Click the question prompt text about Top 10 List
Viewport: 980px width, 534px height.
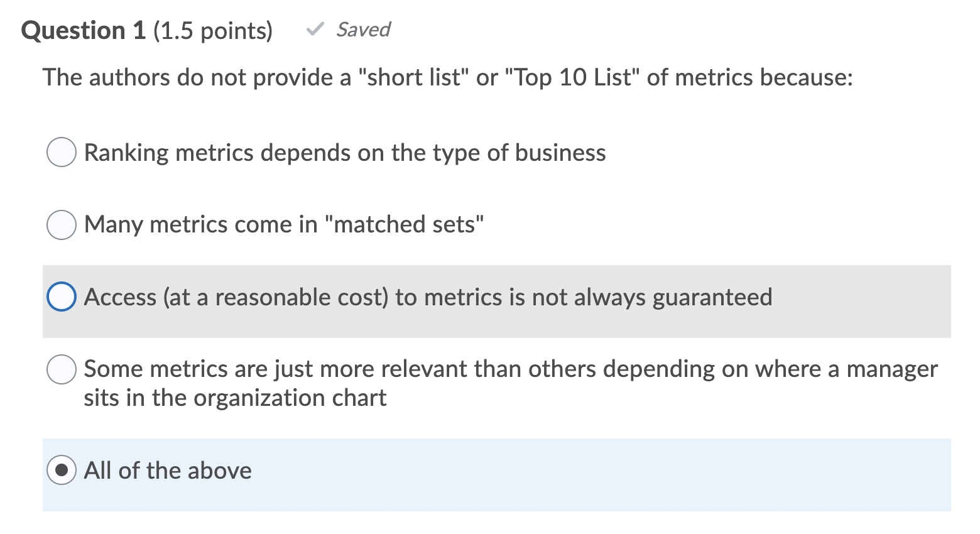point(447,77)
